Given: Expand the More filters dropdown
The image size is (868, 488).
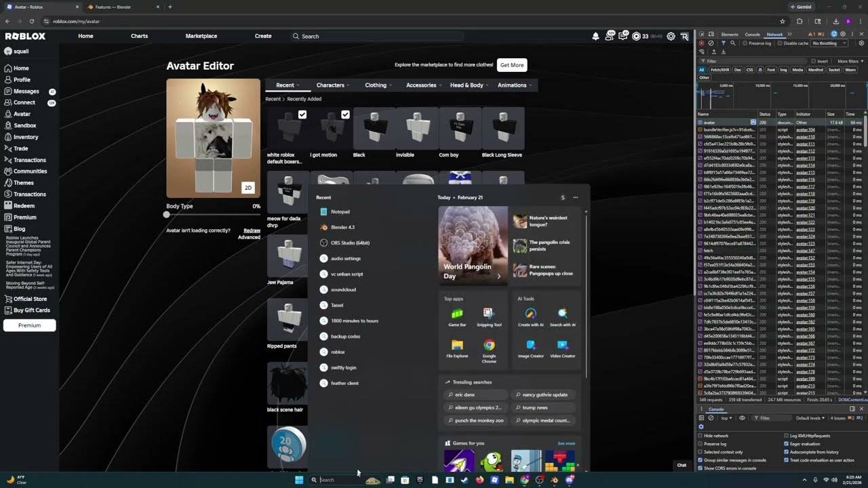Looking at the screenshot, I should tap(850, 61).
